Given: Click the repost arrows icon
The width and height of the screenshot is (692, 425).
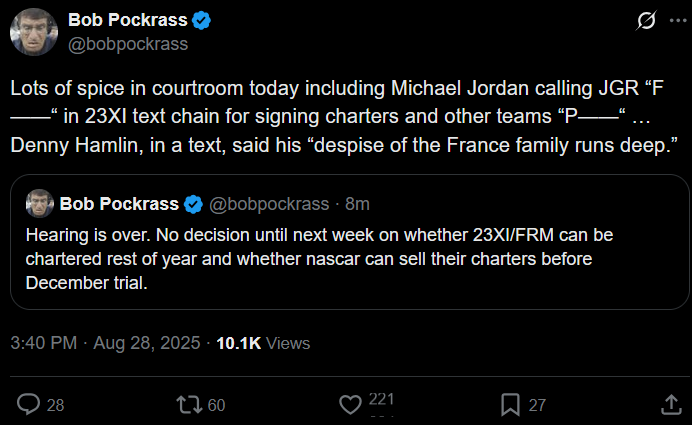Looking at the screenshot, I should (188, 404).
